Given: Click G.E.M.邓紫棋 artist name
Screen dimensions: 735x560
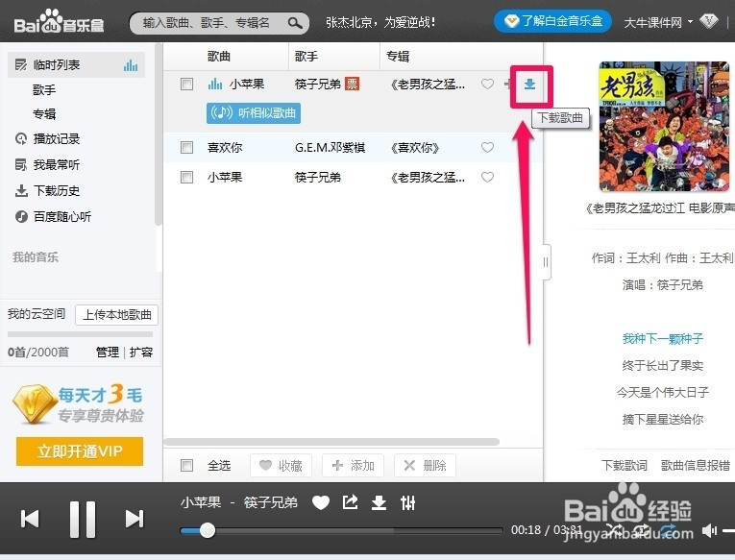Looking at the screenshot, I should 330,148.
